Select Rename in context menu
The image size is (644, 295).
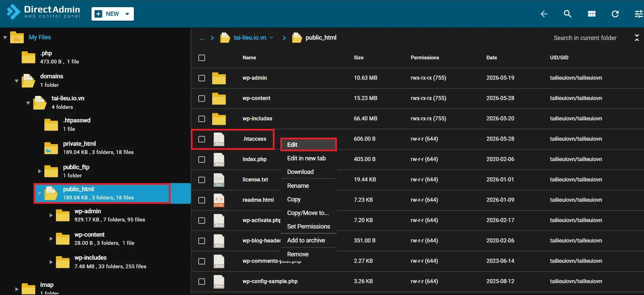[x=308, y=186]
